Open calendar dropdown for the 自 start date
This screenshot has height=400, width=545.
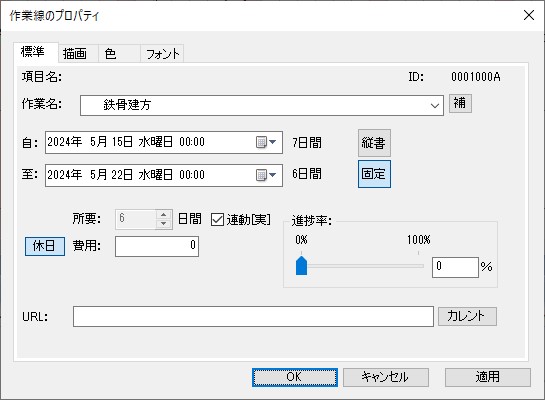coord(266,142)
